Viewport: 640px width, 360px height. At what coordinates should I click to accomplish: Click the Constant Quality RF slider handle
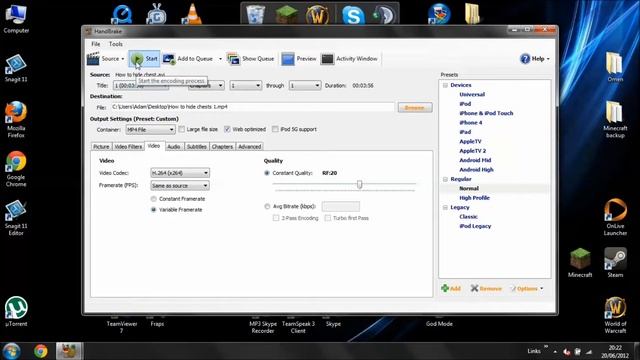coord(359,184)
